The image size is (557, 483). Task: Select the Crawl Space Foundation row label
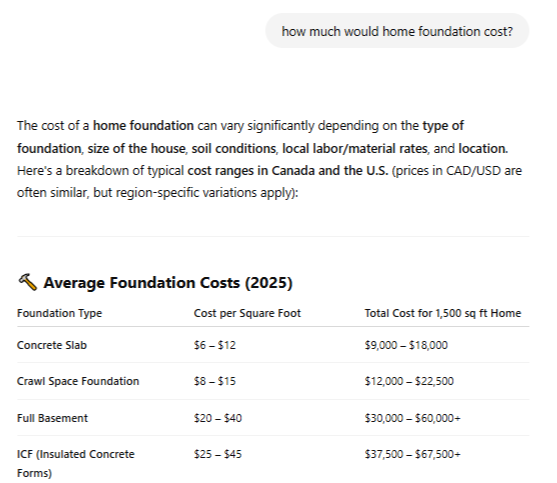point(78,381)
